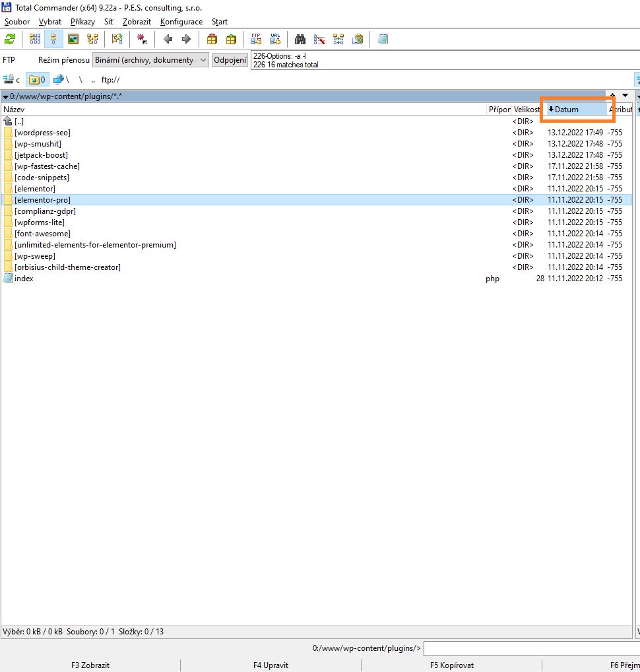
Task: Sort by the Přípor column header
Action: tap(499, 110)
